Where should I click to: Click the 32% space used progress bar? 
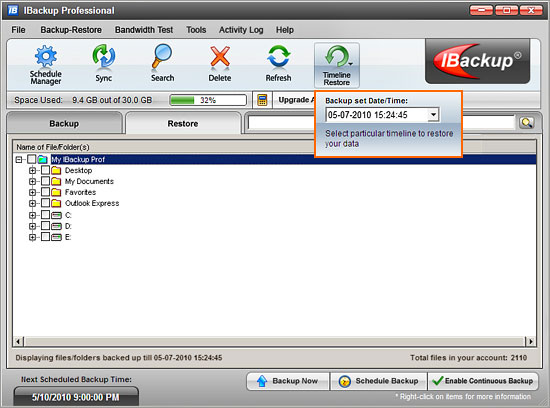tap(208, 100)
